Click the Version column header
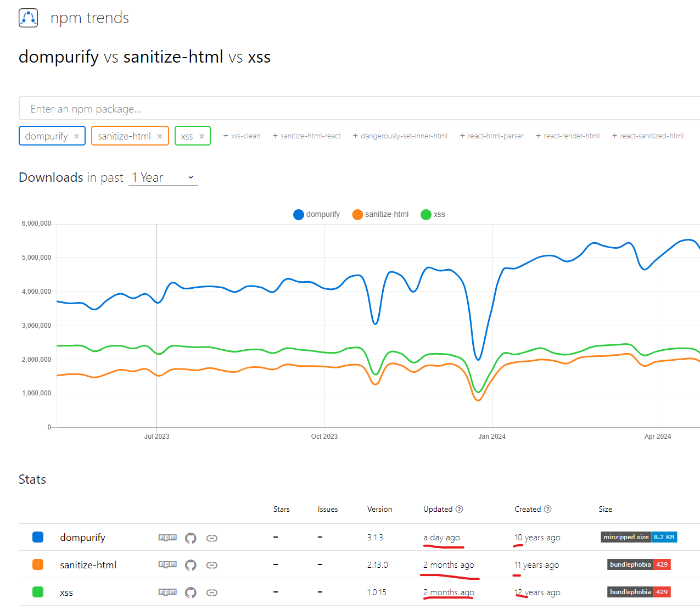Screen dimensions: 700x615 point(380,509)
